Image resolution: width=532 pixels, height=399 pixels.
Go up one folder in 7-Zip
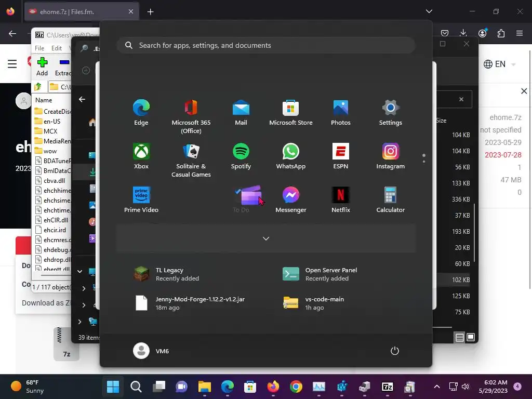coord(38,87)
